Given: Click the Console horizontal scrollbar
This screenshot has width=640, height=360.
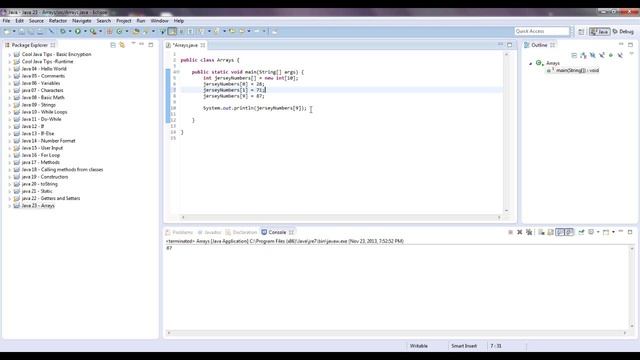Looking at the screenshot, I should (396, 333).
